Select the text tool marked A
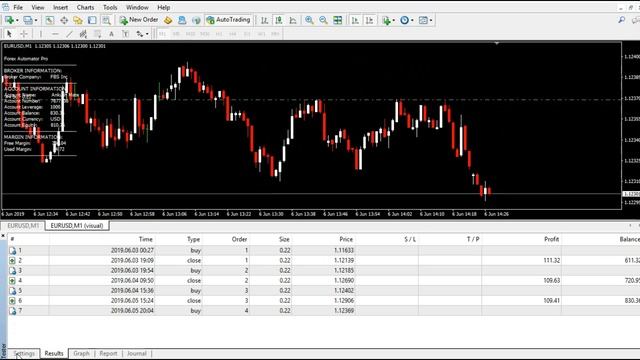 click(111, 34)
